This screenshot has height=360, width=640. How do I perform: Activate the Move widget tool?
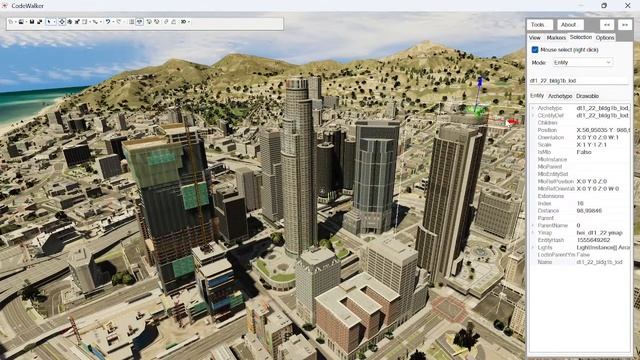click(x=62, y=22)
